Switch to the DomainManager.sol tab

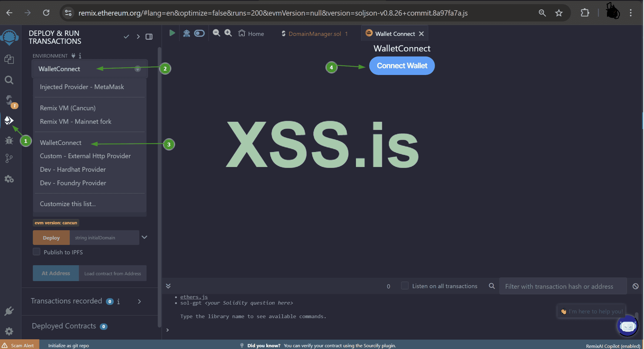(315, 34)
